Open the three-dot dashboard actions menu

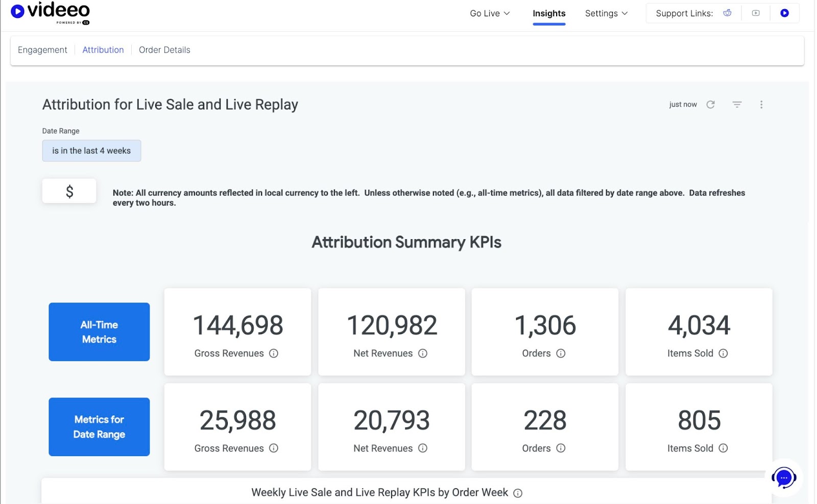(x=761, y=105)
